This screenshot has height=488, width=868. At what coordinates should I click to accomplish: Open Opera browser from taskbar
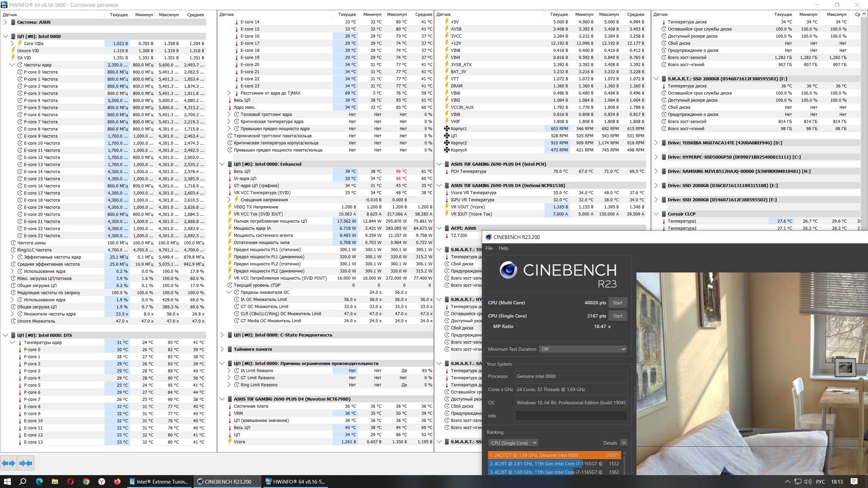coord(71,482)
